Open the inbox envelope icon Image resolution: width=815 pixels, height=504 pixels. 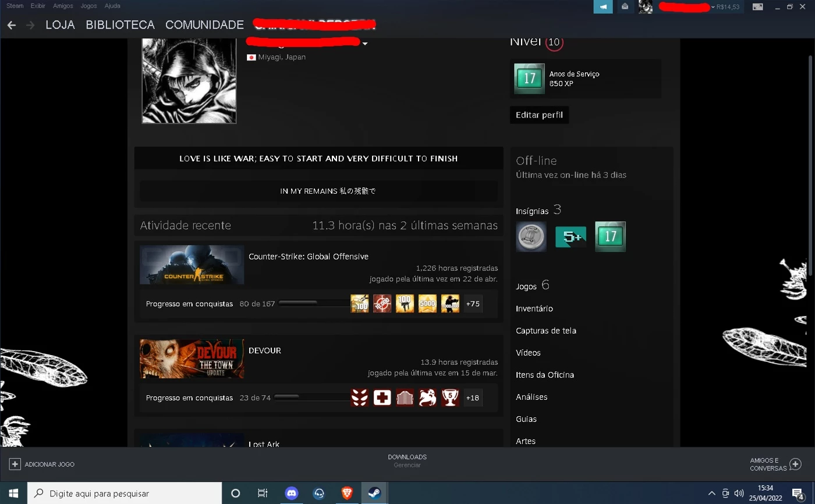[x=625, y=7]
